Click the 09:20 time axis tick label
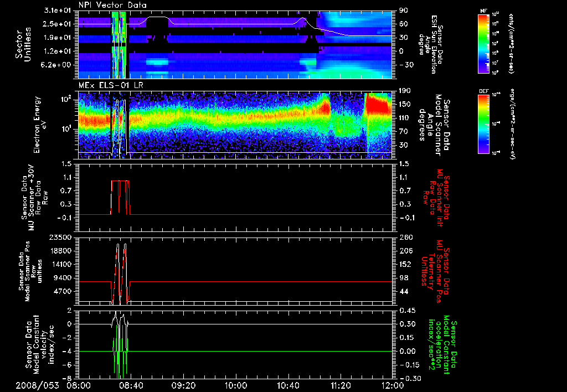Viewport: 567px width, 392px height. tap(183, 385)
